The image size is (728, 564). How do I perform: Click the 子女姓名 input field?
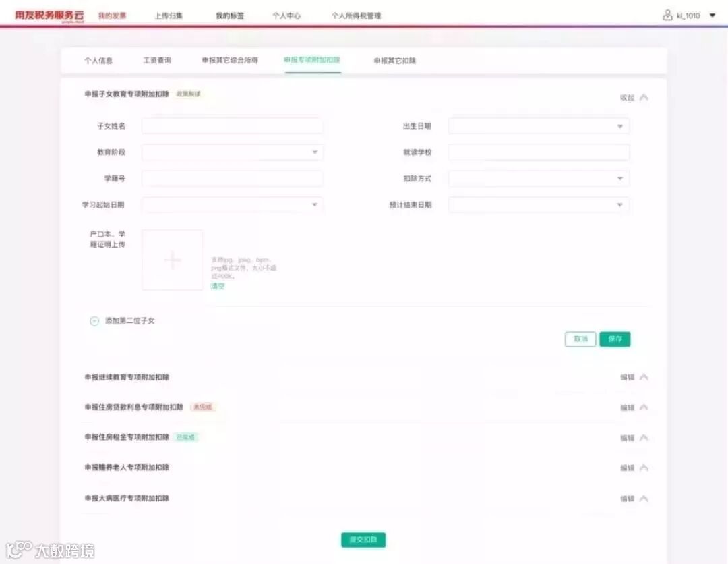(x=232, y=126)
